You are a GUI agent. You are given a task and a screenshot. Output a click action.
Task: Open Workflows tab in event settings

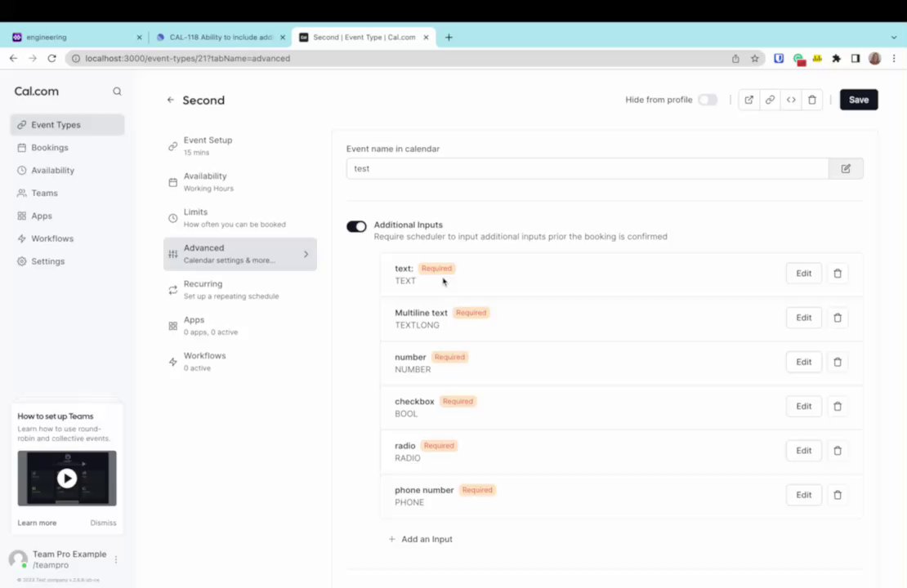pos(240,361)
